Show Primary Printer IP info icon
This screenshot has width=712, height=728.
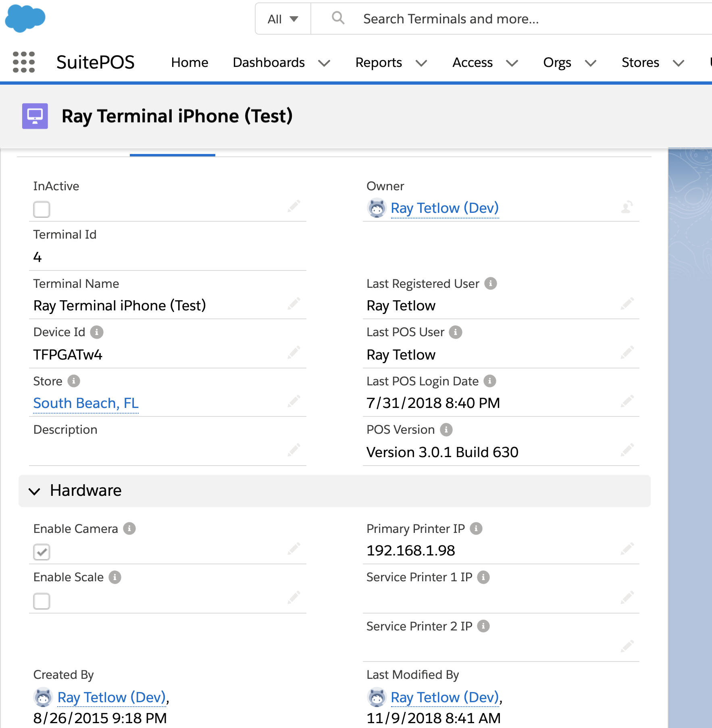pyautogui.click(x=476, y=528)
